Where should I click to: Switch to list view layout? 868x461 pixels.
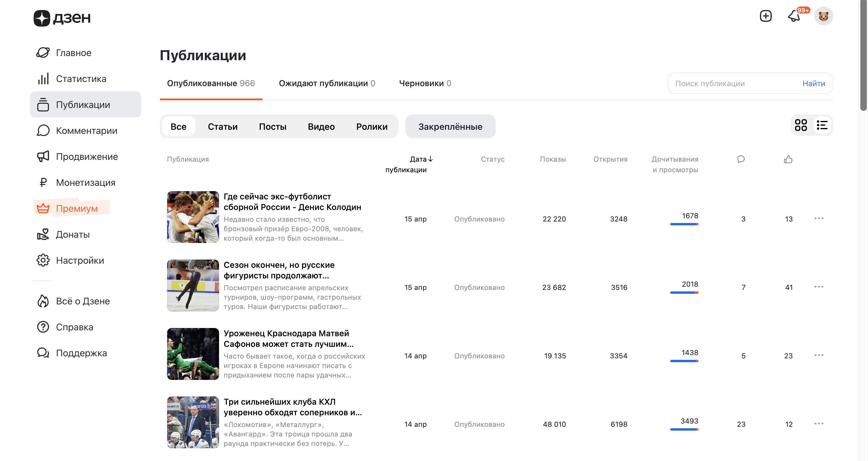[x=822, y=125]
